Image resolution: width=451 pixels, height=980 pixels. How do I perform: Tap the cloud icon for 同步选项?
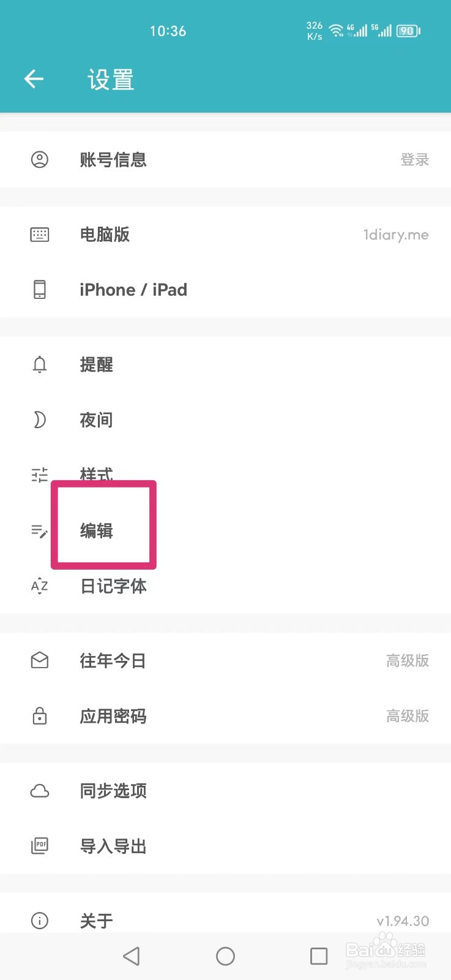(x=40, y=791)
